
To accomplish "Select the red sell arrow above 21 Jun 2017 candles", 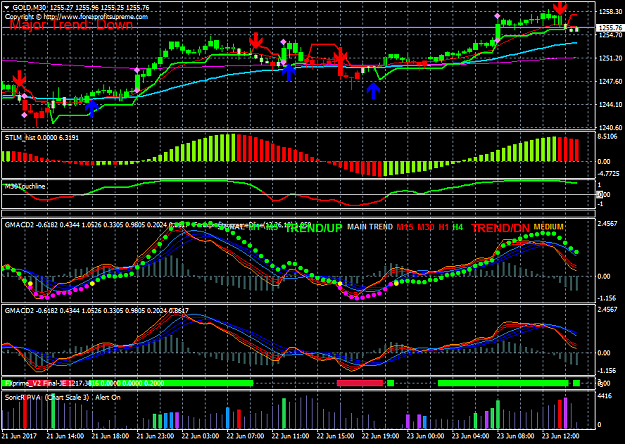I will coord(19,79).
